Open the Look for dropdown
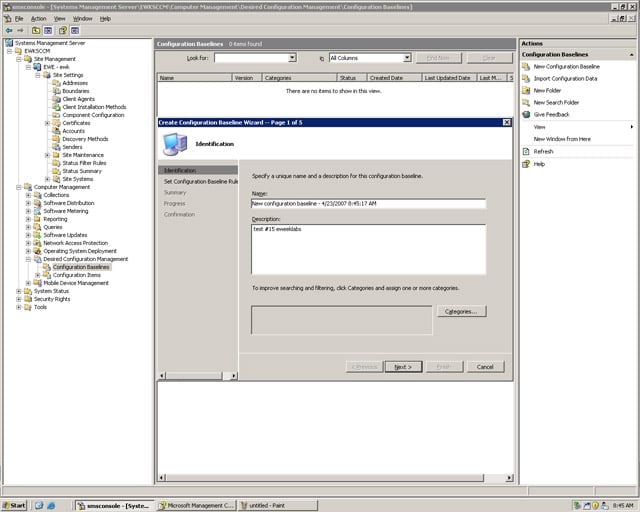The height and width of the screenshot is (512, 640). click(x=292, y=58)
